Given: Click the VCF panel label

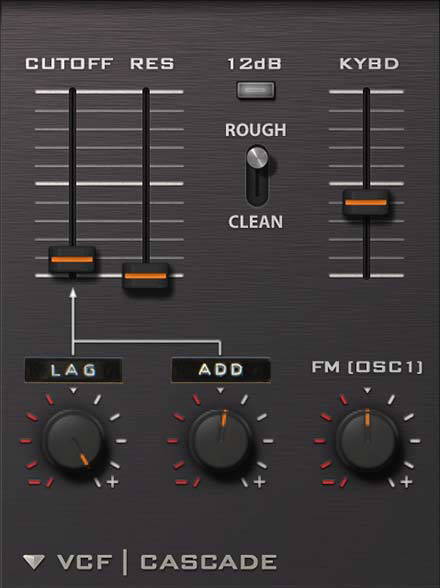Looking at the screenshot, I should [85, 562].
